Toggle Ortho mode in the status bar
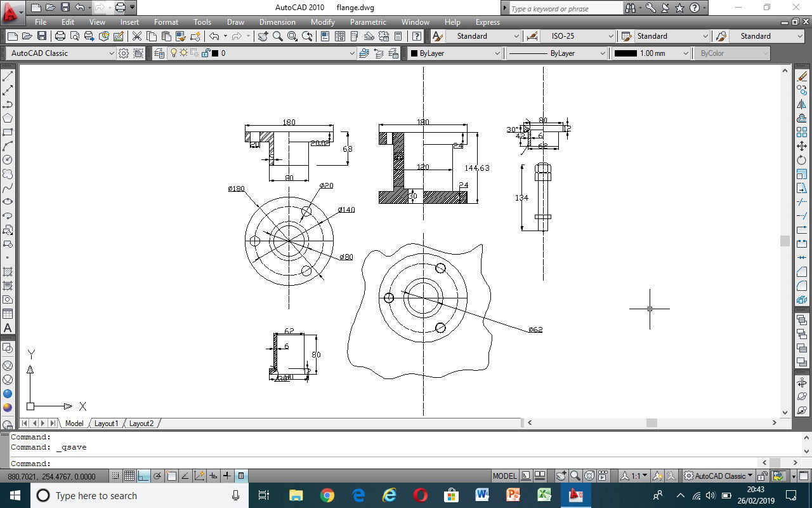The image size is (812, 508). coord(142,476)
